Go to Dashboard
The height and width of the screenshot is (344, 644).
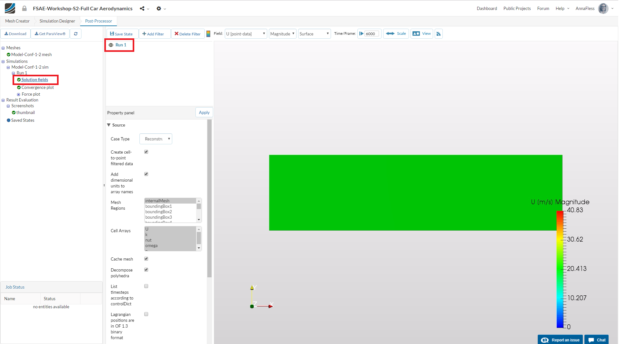point(487,8)
